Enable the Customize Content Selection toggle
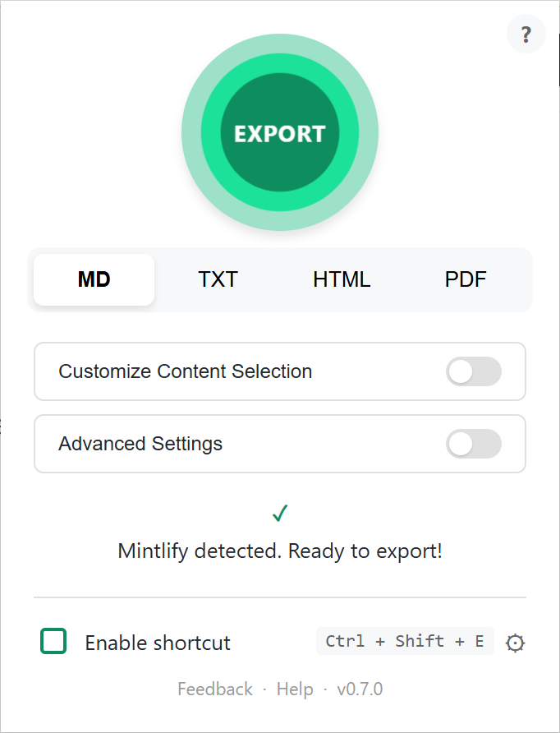Screen dimensions: 560x733 click(x=474, y=371)
